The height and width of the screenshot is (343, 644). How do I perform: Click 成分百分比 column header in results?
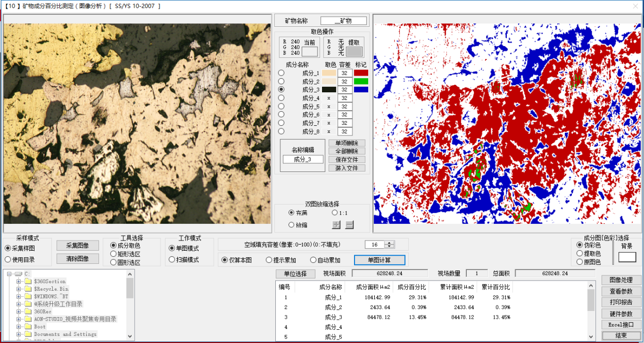[411, 287]
